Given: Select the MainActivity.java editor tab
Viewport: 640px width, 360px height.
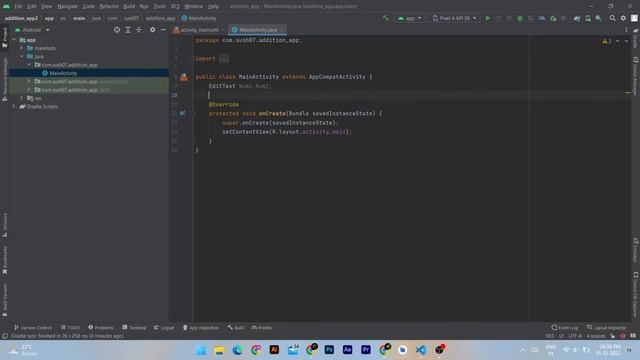Looking at the screenshot, I should 257,30.
